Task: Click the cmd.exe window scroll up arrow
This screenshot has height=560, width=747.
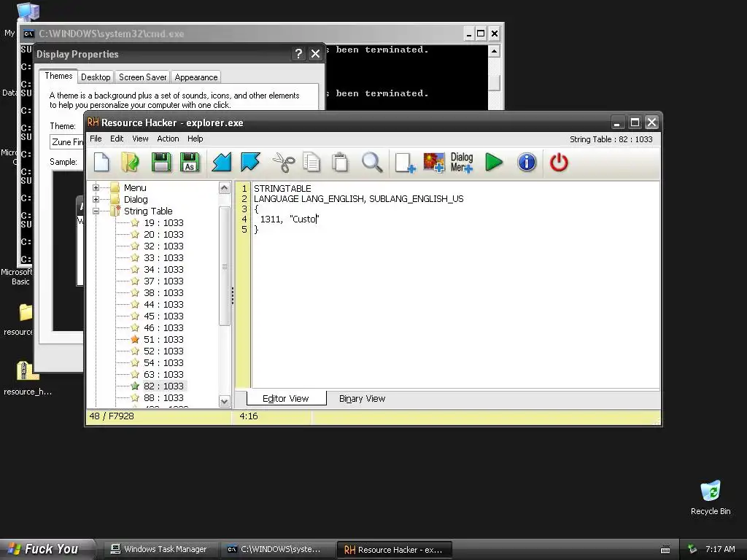Action: point(495,51)
